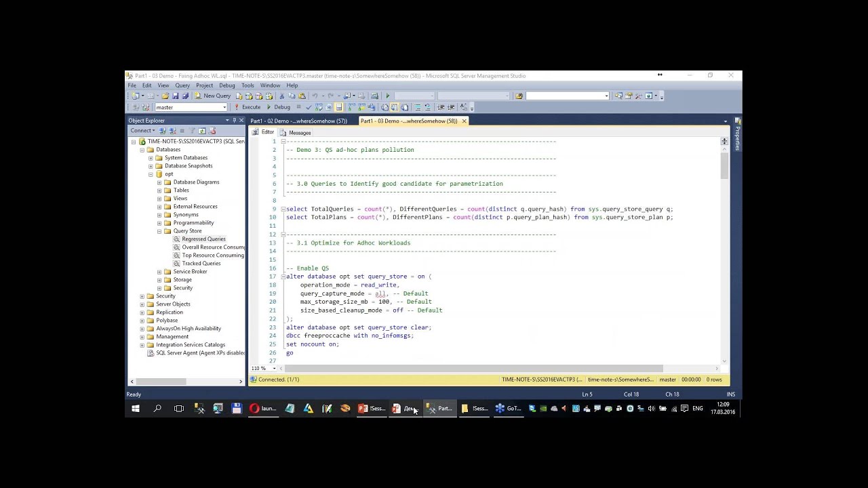Select SQL Server Agent tree node
The height and width of the screenshot is (488, 868).
201,353
